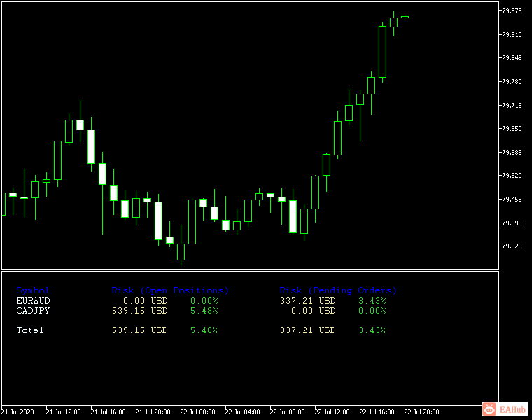532x420 pixels.
Task: Click the Total row label
Action: pos(30,330)
